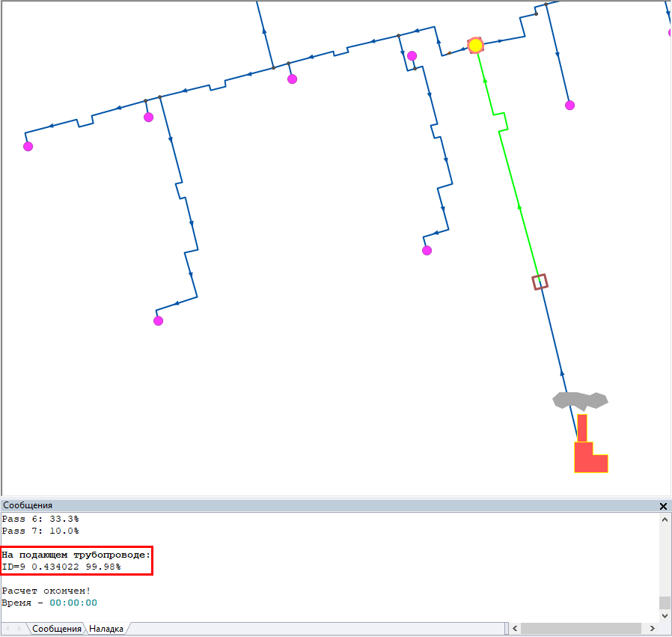Click the magenta node just left of the yellow node
This screenshot has height=637, width=672.
(412, 55)
